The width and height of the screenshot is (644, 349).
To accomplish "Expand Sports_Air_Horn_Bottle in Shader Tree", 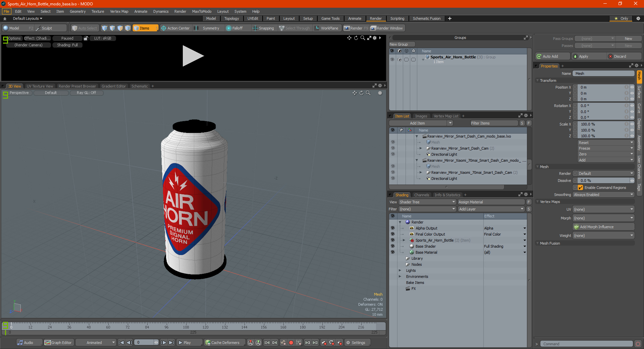I will [x=404, y=240].
